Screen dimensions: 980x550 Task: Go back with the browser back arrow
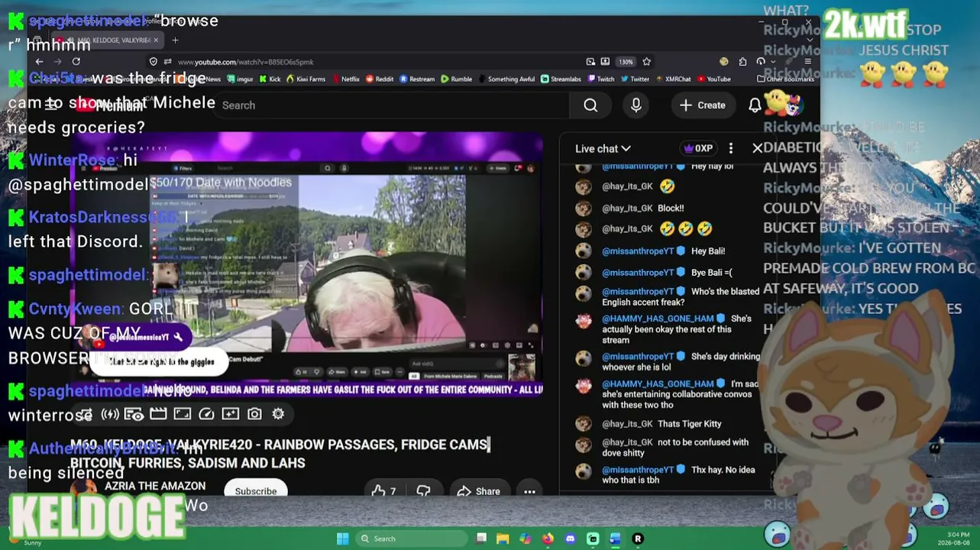39,62
